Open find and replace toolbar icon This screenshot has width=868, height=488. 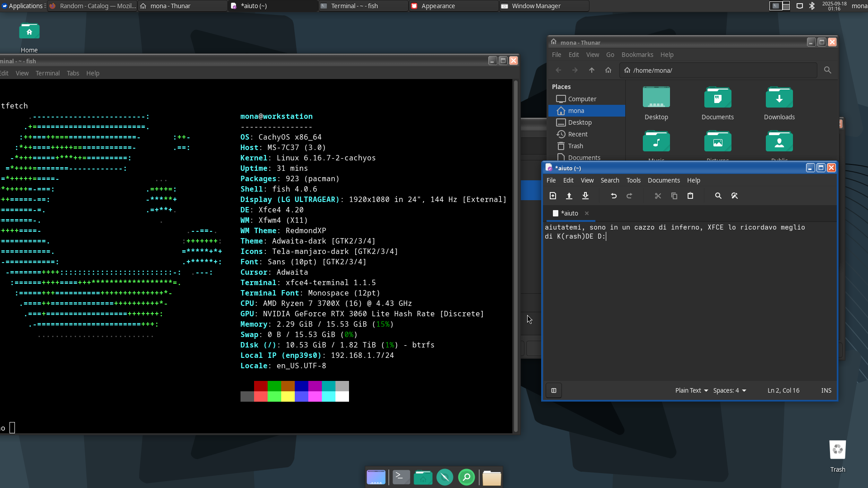tap(734, 196)
